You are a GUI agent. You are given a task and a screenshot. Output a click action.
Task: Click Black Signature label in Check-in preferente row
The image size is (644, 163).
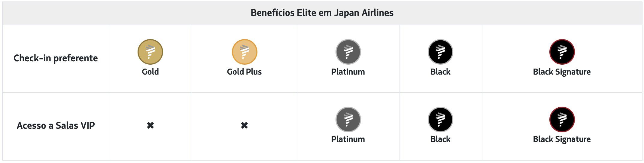point(562,72)
